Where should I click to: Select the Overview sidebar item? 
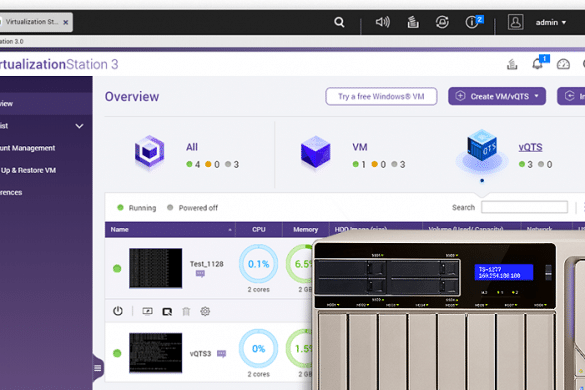click(46, 103)
